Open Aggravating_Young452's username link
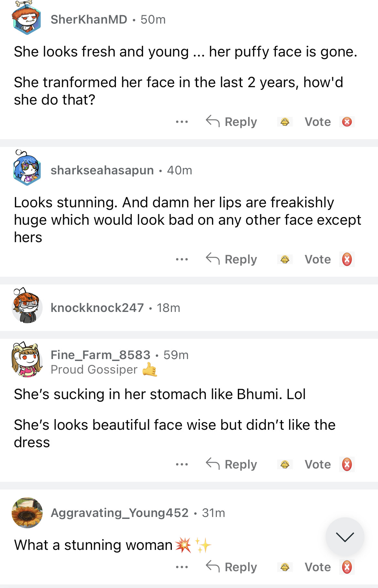This screenshot has width=378, height=588. point(120,513)
